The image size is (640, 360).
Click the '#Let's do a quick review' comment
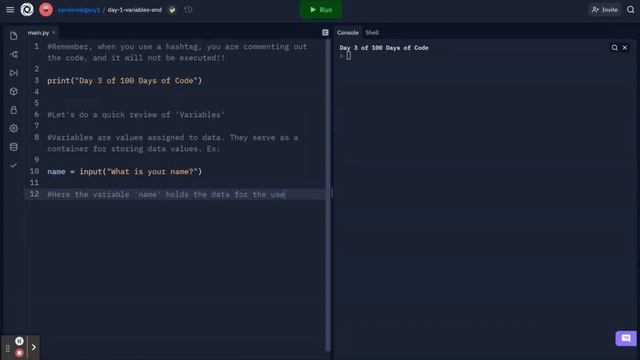point(136,115)
